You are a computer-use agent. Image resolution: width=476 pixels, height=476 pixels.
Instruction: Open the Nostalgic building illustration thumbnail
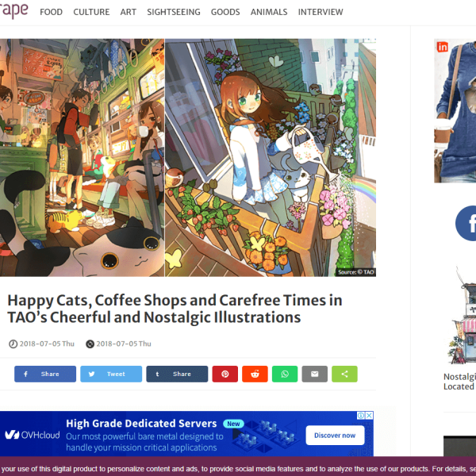[x=462, y=317]
